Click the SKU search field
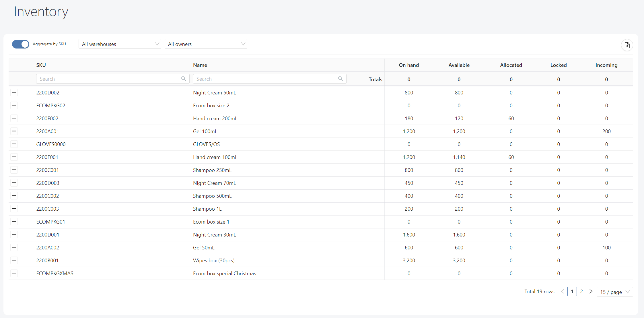644x318 pixels. 109,79
